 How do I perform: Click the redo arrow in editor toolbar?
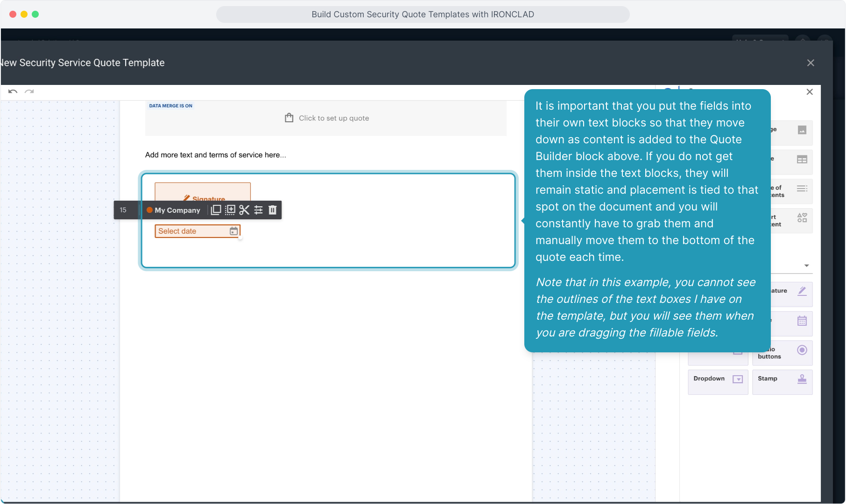point(29,91)
